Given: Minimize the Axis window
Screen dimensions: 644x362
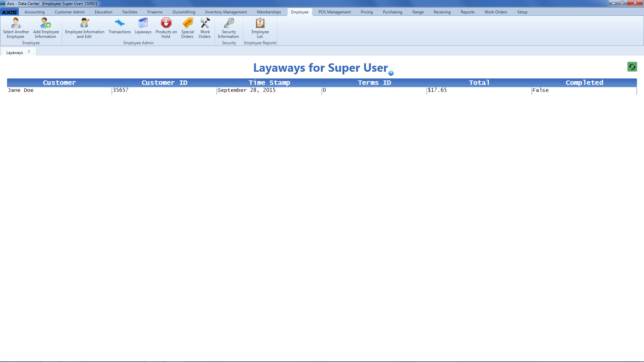Looking at the screenshot, I should click(613, 3).
